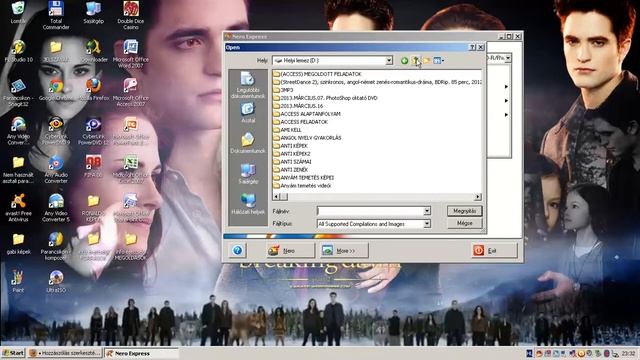Screen dimensions: 640x360
Task: Open the FL Studio 10 desktop icon
Action: click(x=18, y=51)
